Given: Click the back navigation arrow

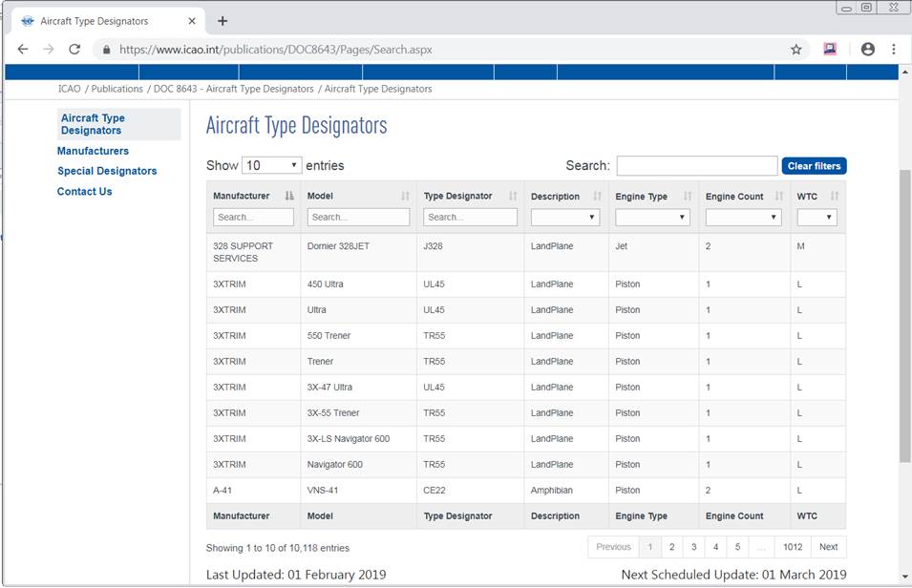Looking at the screenshot, I should [23, 49].
